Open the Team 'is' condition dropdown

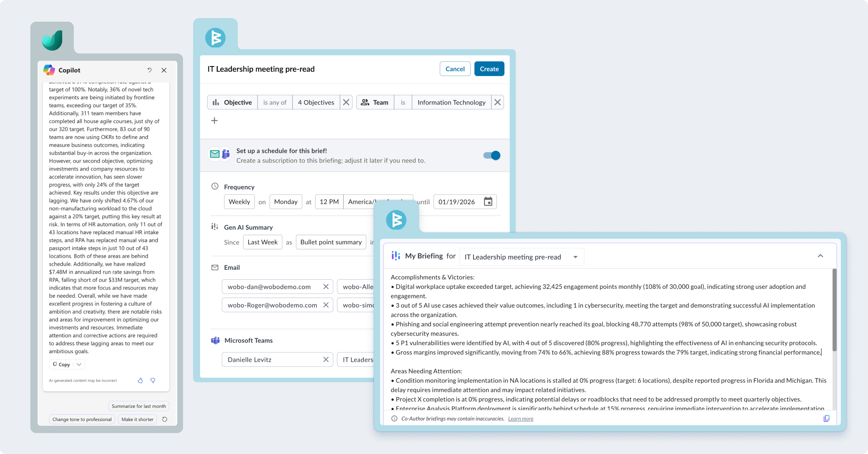point(403,102)
